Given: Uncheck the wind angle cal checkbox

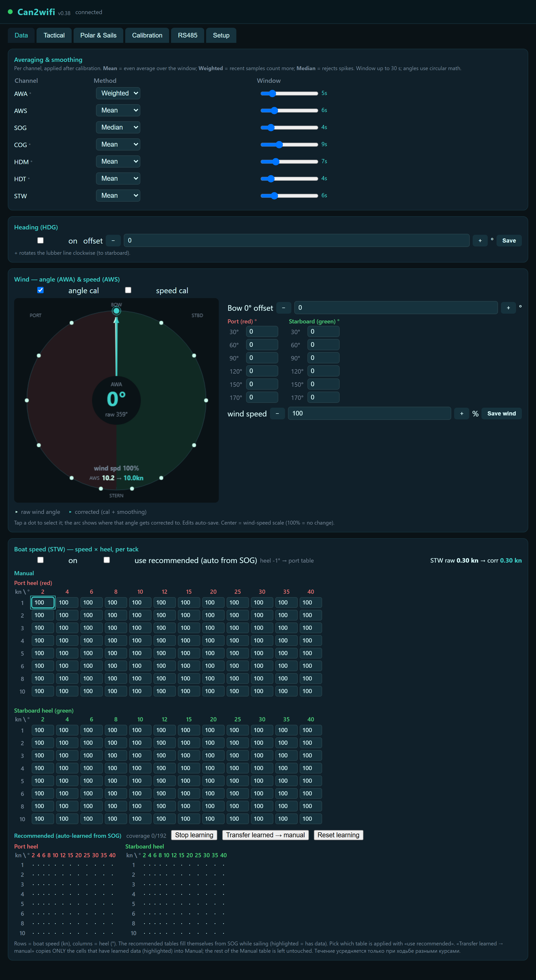Looking at the screenshot, I should point(40,290).
